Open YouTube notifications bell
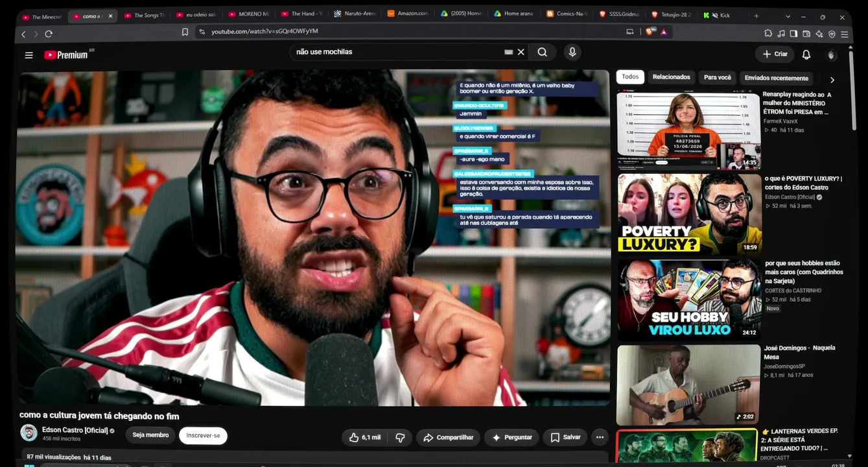Viewport: 868px width, 467px height. (806, 54)
